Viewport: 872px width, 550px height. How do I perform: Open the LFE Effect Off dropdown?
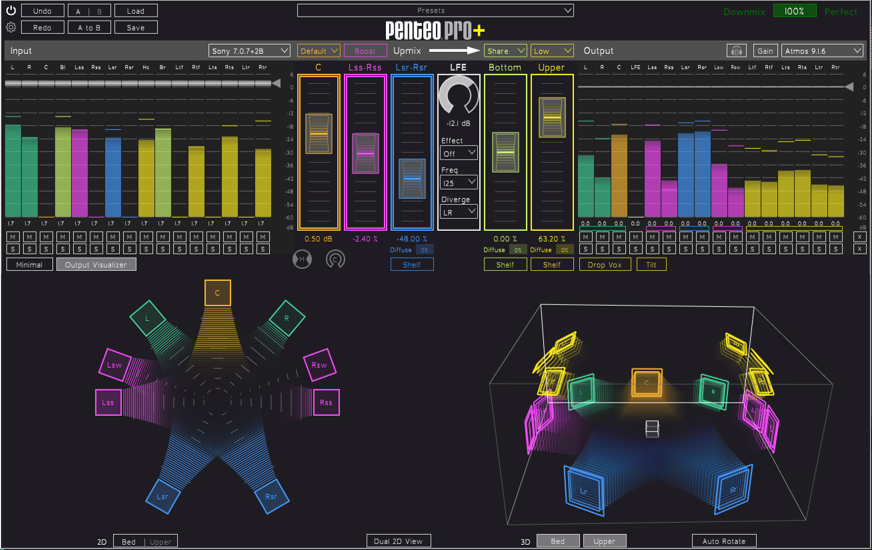[459, 153]
